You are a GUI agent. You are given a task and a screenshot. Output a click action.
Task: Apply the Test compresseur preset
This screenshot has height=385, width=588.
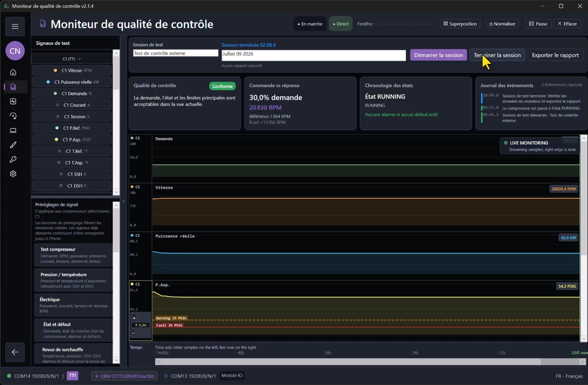tap(73, 255)
